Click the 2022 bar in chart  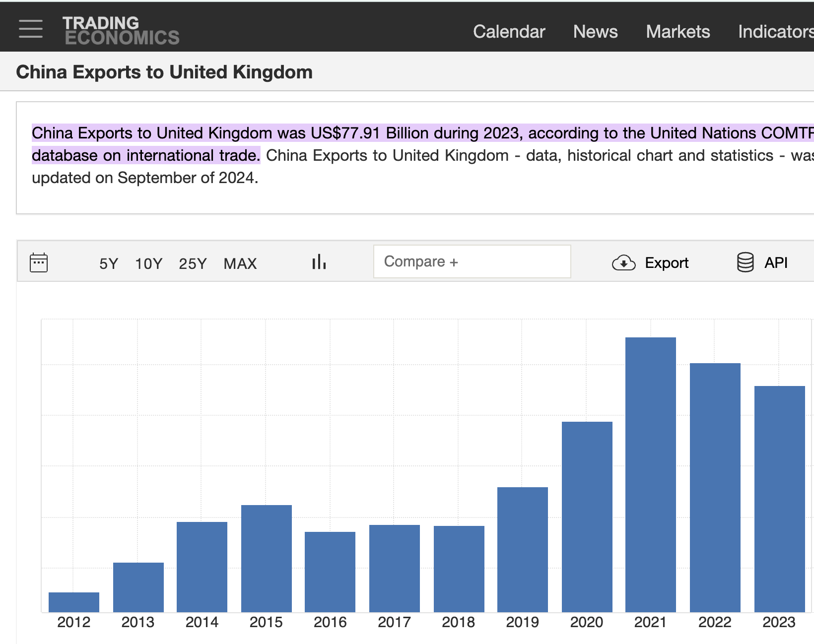tap(715, 488)
